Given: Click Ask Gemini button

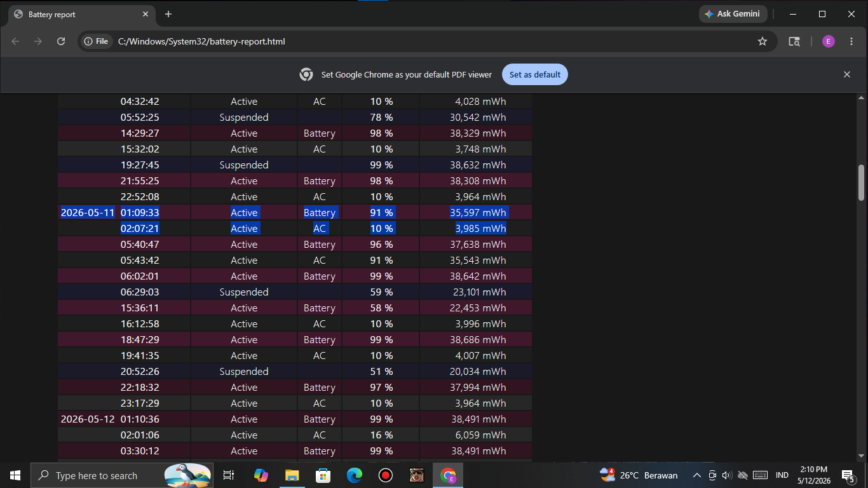Looking at the screenshot, I should click(x=733, y=14).
